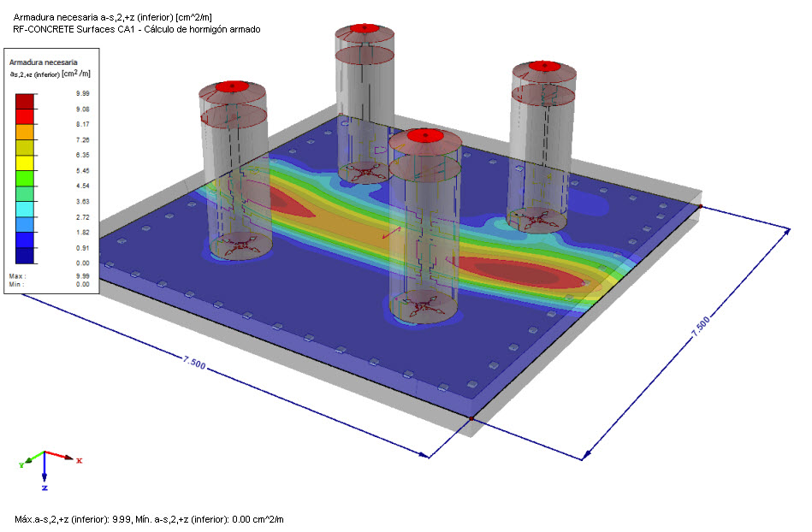Select the legend value 1.82
Viewport: 812px width, 532px height.
point(83,233)
